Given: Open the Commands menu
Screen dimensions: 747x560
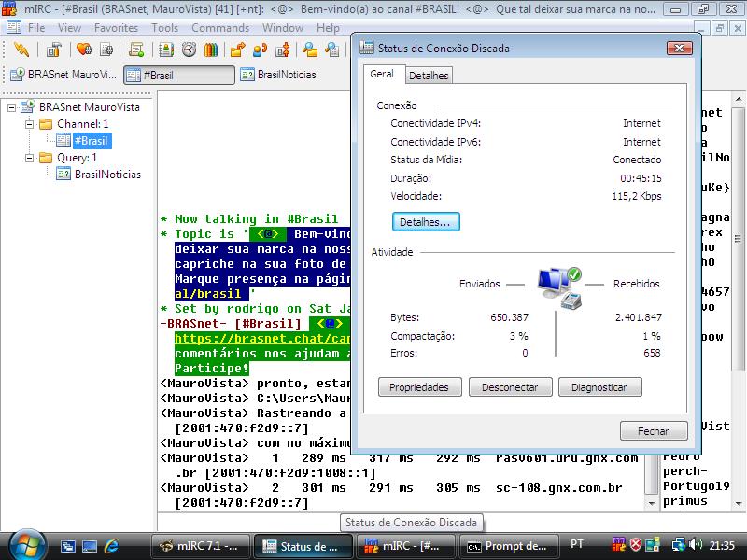Looking at the screenshot, I should (219, 28).
